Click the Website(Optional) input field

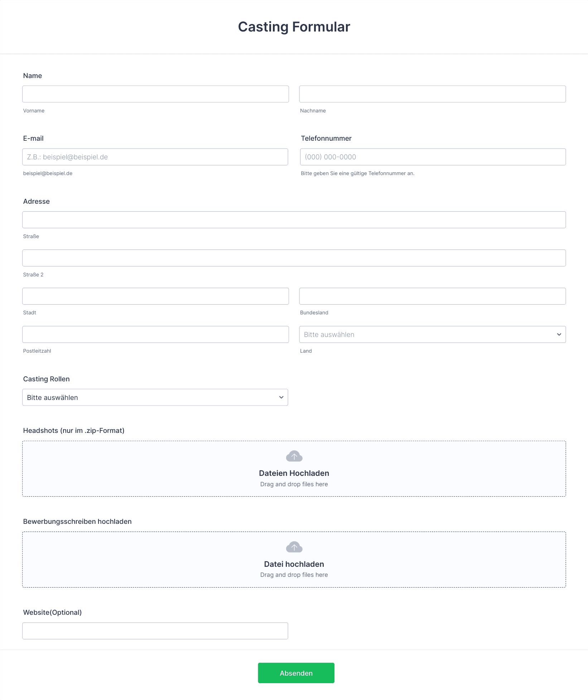[x=155, y=631]
